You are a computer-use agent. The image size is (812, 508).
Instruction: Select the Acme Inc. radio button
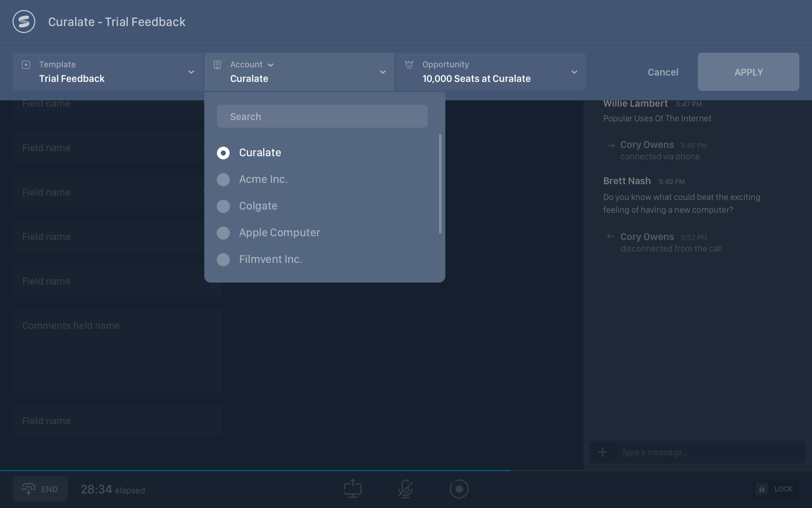tap(223, 179)
